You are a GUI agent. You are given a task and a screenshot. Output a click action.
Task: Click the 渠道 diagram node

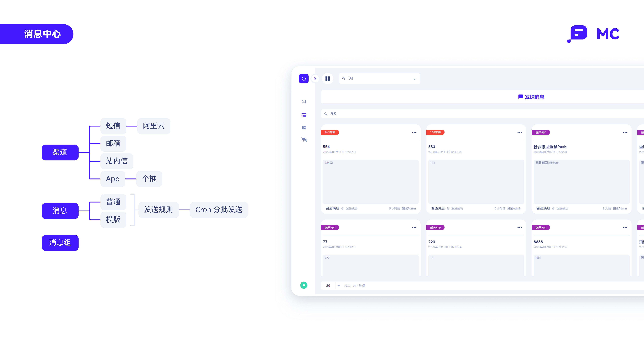click(x=60, y=152)
